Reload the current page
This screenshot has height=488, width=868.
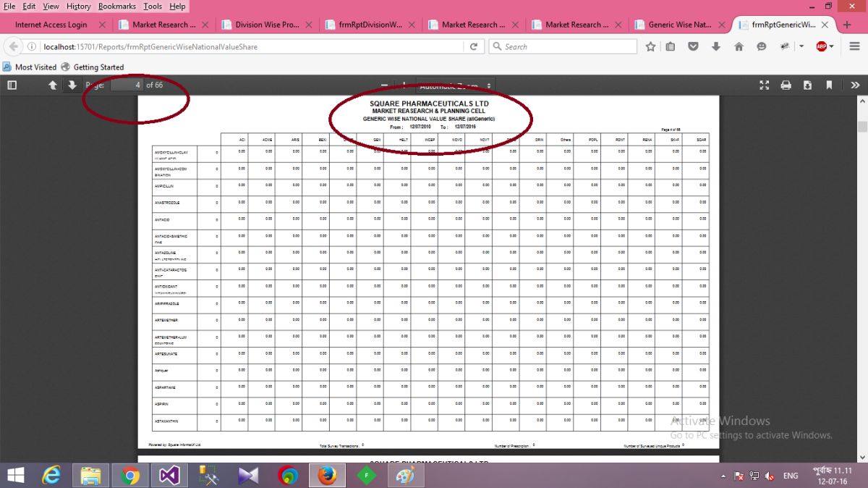(474, 46)
